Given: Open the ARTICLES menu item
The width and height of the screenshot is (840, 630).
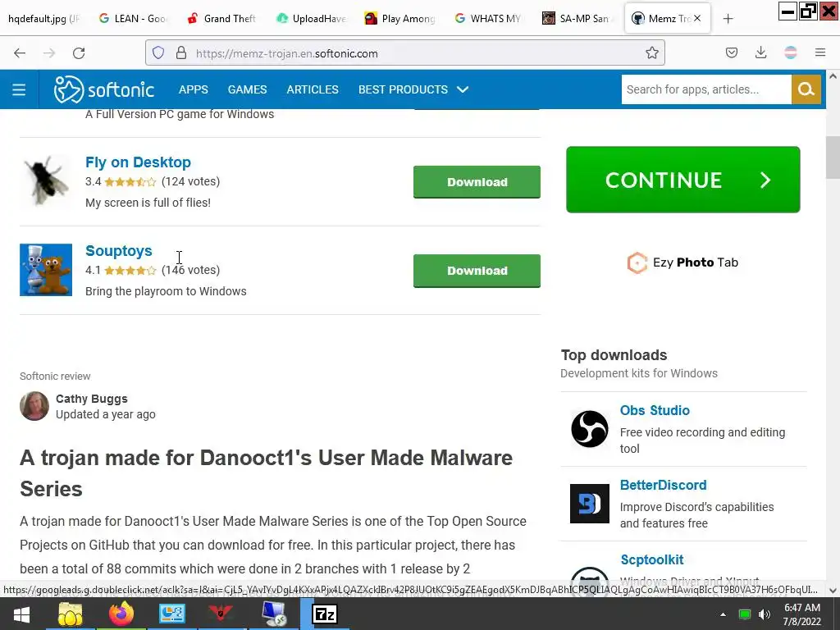Looking at the screenshot, I should [x=313, y=89].
